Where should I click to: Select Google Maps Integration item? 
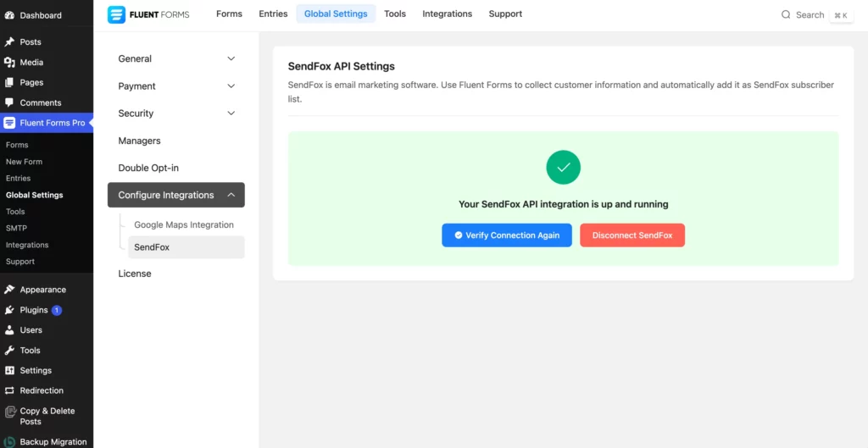[x=184, y=224]
